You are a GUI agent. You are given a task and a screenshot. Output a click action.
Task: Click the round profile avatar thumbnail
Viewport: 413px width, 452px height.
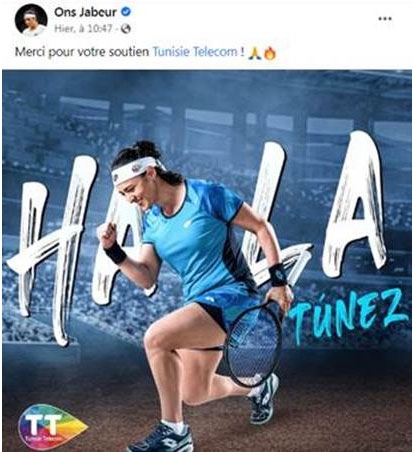[x=31, y=20]
